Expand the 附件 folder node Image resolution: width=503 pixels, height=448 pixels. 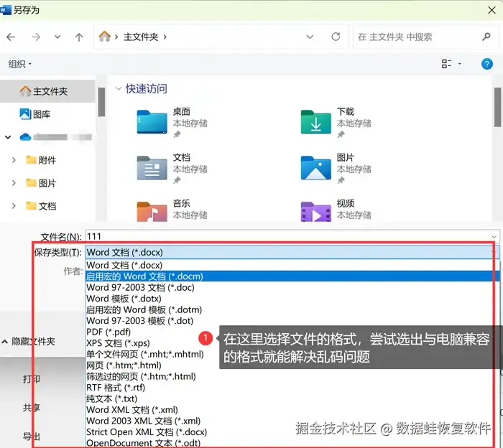14,160
